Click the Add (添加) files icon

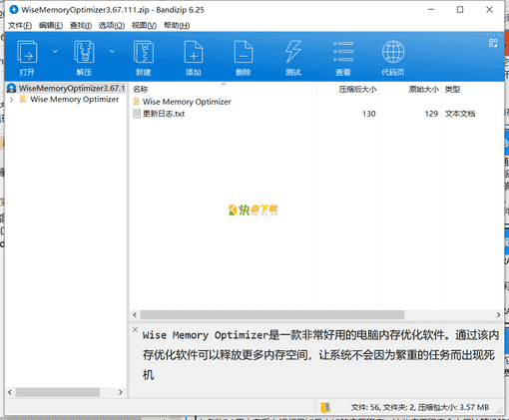(194, 52)
